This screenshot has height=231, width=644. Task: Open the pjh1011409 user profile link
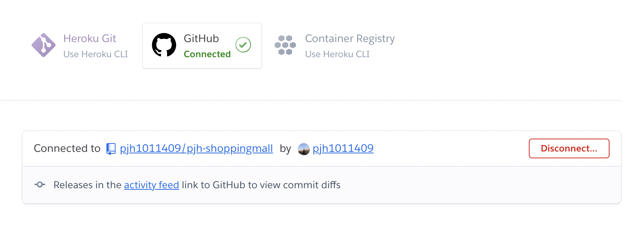(x=343, y=148)
